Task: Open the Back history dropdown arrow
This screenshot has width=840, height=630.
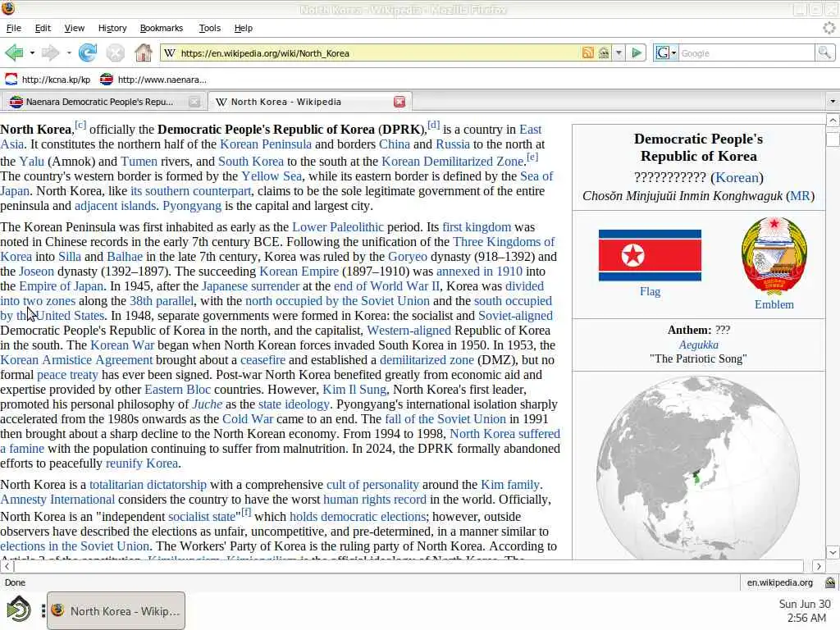Action: click(32, 53)
